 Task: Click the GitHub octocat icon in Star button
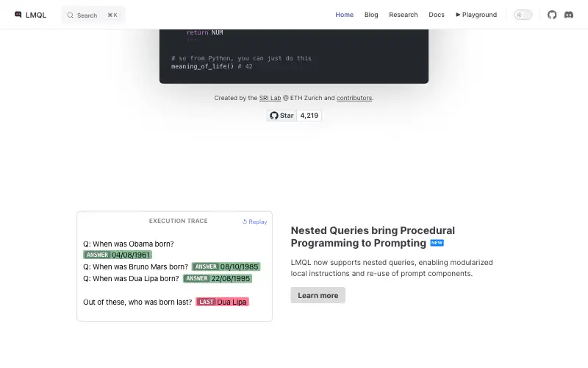pyautogui.click(x=274, y=116)
